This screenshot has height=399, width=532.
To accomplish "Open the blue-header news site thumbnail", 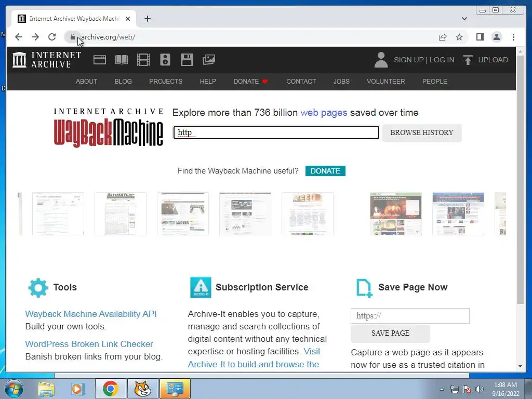I will [x=458, y=214].
